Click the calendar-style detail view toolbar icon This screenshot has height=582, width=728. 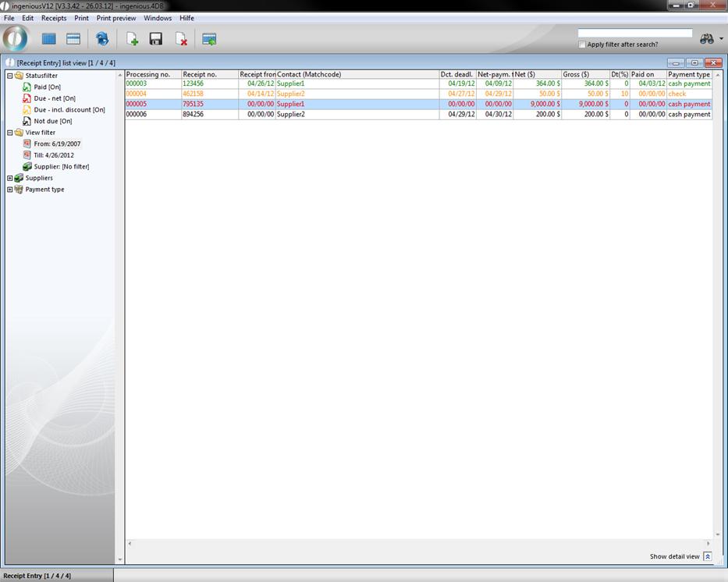[x=73, y=39]
